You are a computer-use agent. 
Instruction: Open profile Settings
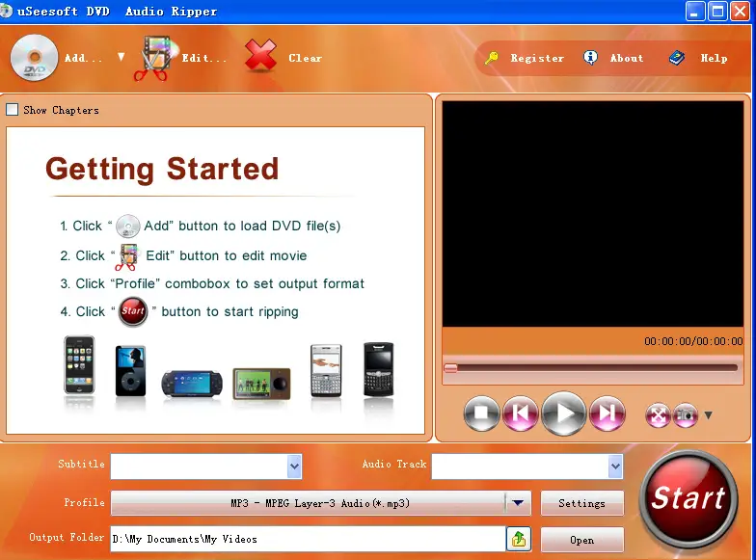click(x=582, y=503)
